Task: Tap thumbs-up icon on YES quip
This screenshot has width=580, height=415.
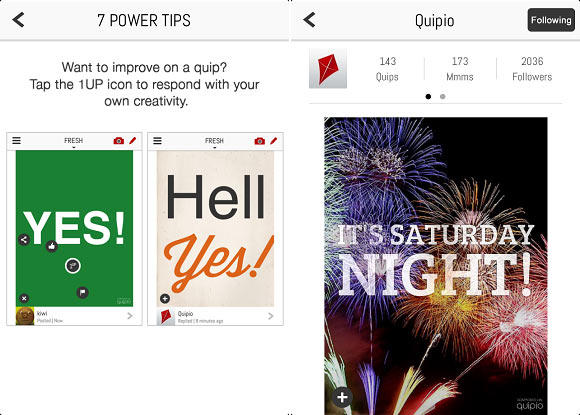Action: click(x=52, y=246)
